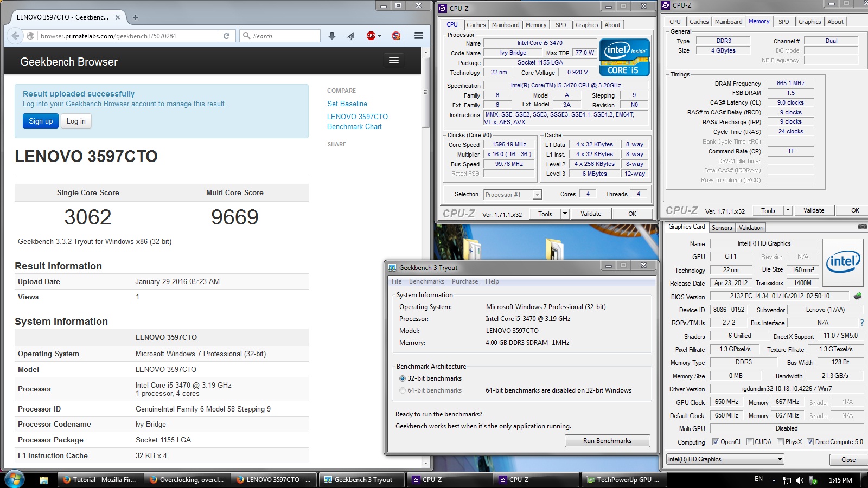Click OK in CPU-Z memory window

[x=855, y=210]
